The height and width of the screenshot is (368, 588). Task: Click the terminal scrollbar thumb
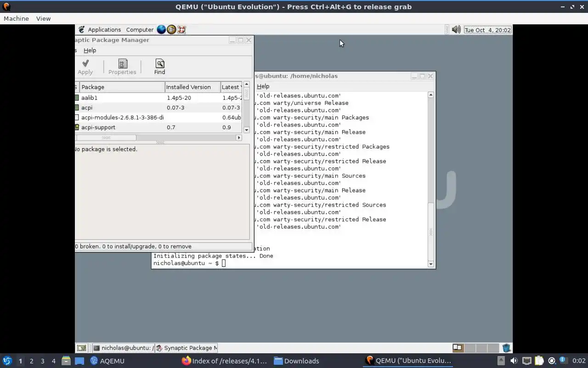[x=430, y=231]
